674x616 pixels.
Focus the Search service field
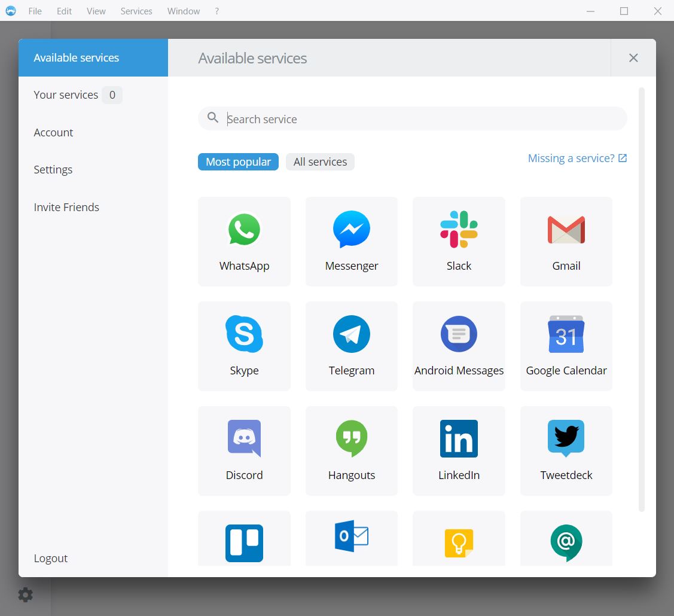click(x=412, y=118)
